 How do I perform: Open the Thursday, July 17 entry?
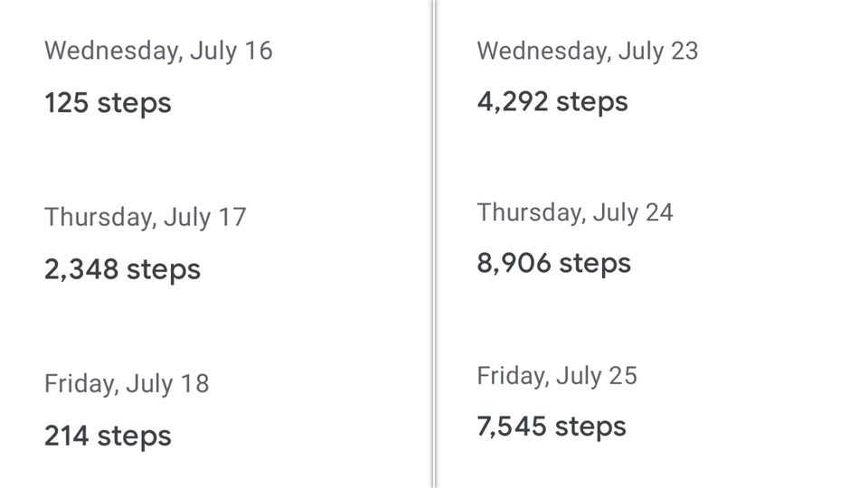click(x=145, y=218)
